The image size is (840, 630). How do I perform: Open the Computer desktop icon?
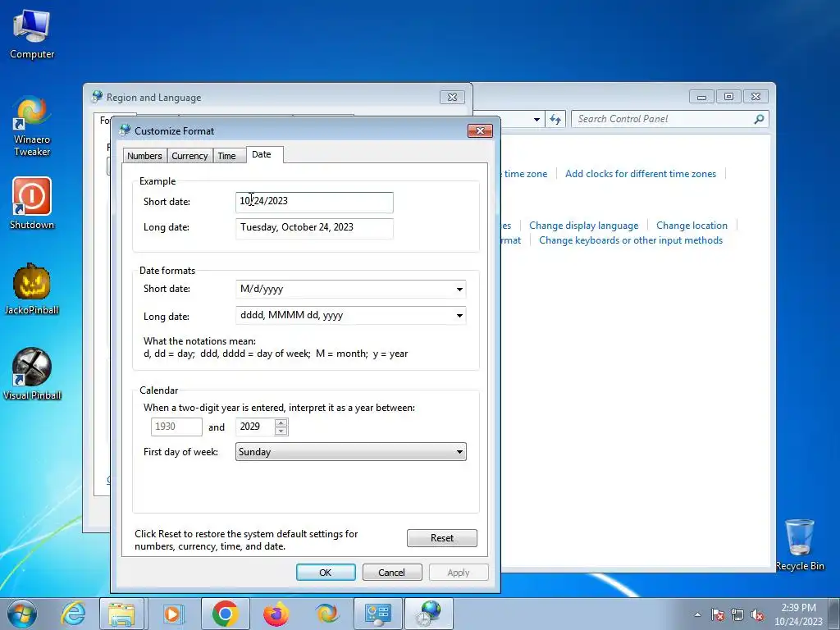point(32,34)
